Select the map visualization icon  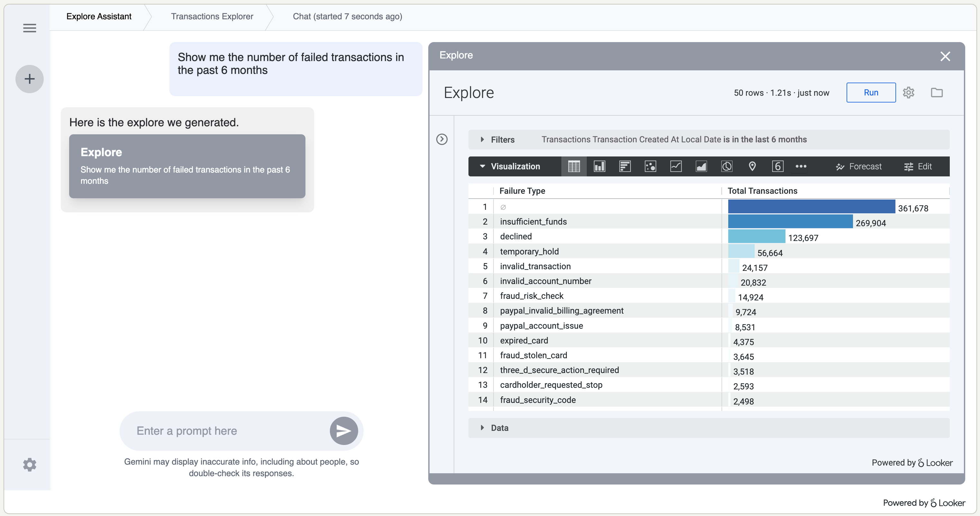tap(752, 166)
